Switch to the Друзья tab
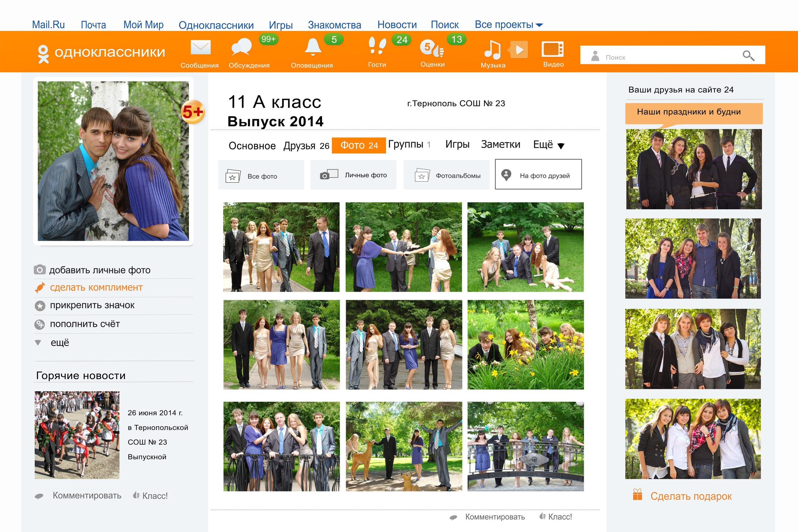The image size is (798, 532). pos(306,145)
